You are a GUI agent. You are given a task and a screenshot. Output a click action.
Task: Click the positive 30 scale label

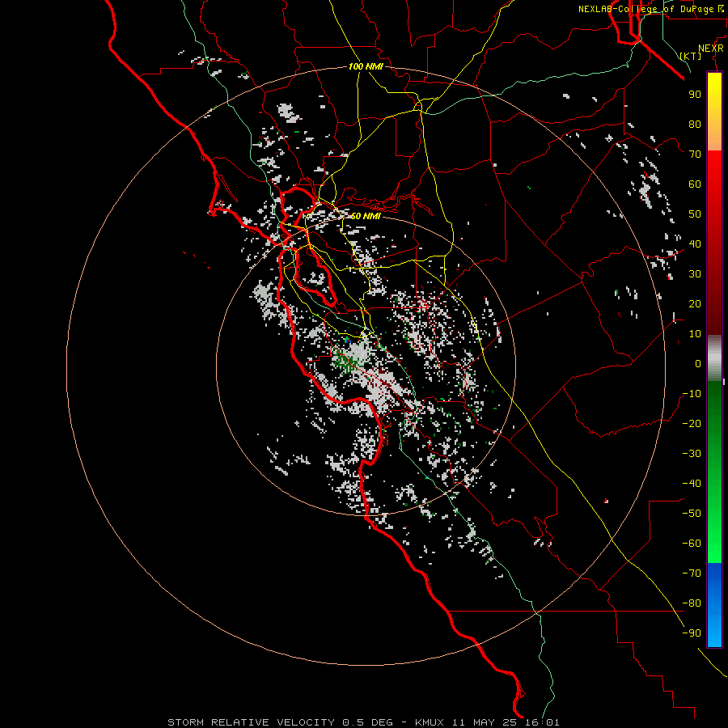click(695, 274)
